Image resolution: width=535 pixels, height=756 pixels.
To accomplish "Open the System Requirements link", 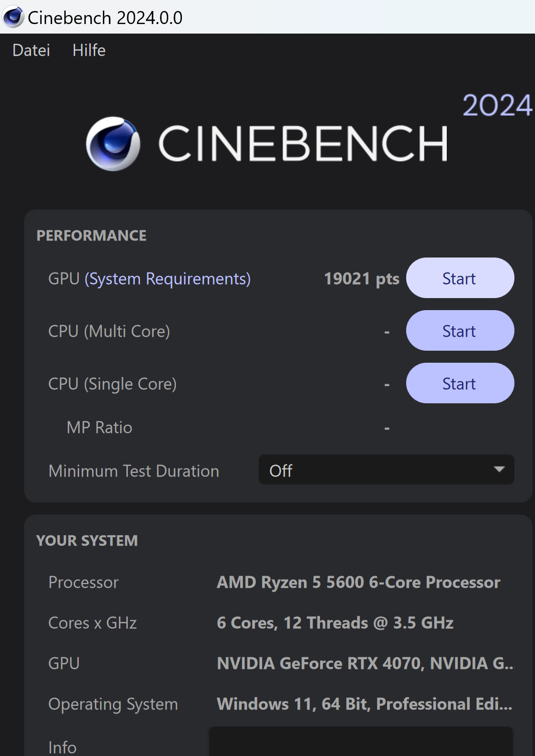I will [168, 279].
